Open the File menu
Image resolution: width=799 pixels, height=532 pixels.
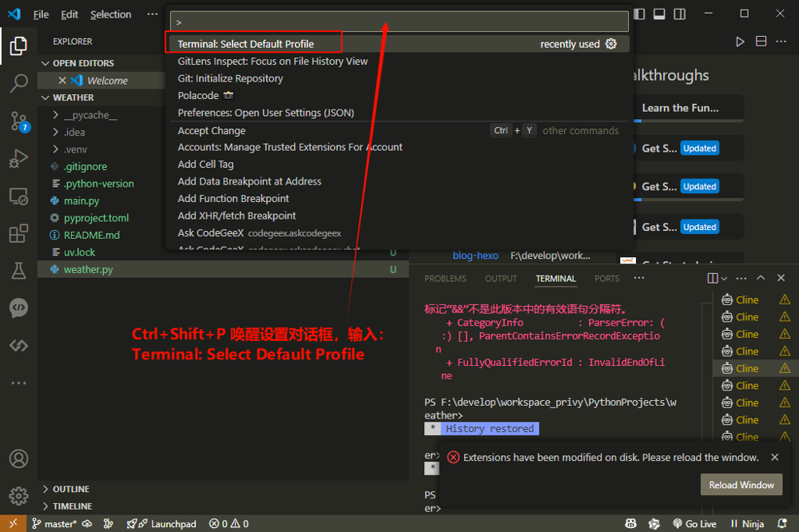(41, 14)
